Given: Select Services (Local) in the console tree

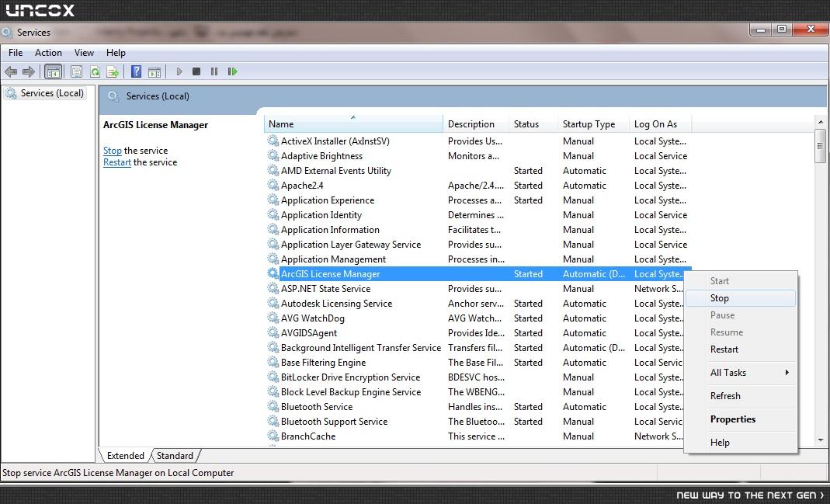Looking at the screenshot, I should (x=45, y=93).
